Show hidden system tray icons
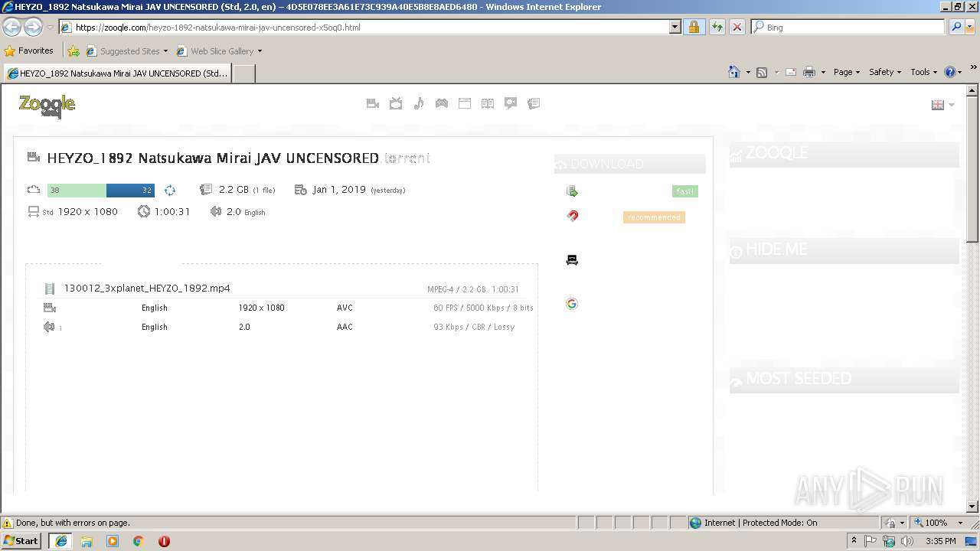980x551 pixels. [x=854, y=541]
